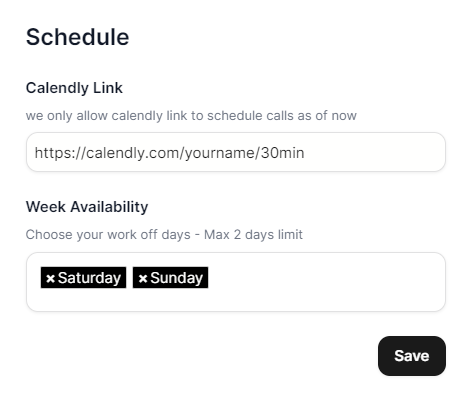474x402 pixels.
Task: Save the schedule settings
Action: pos(412,356)
